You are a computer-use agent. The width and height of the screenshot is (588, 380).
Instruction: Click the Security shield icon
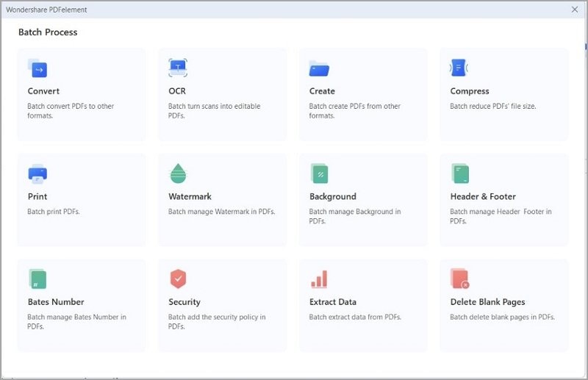click(178, 279)
